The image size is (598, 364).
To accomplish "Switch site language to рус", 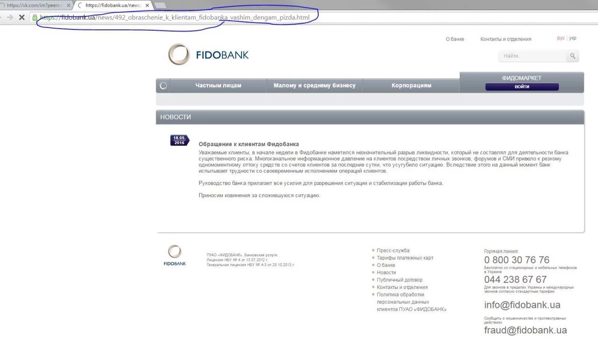I will click(x=561, y=38).
